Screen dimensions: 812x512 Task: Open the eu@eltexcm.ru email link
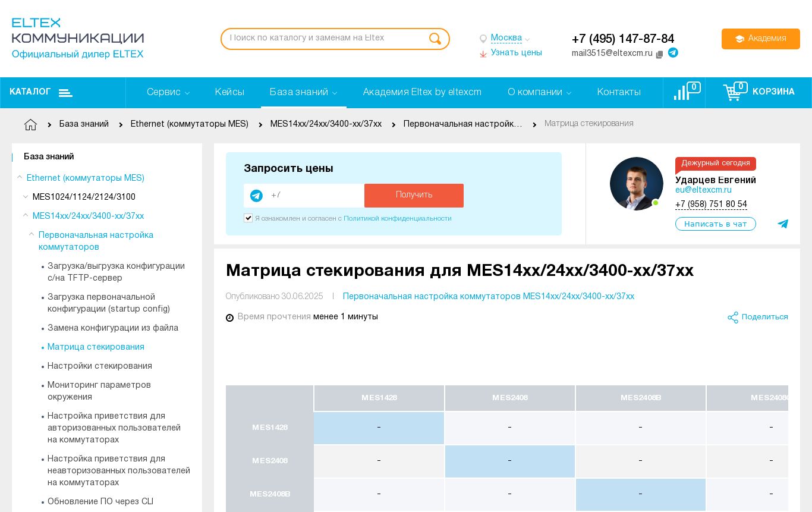(x=703, y=190)
